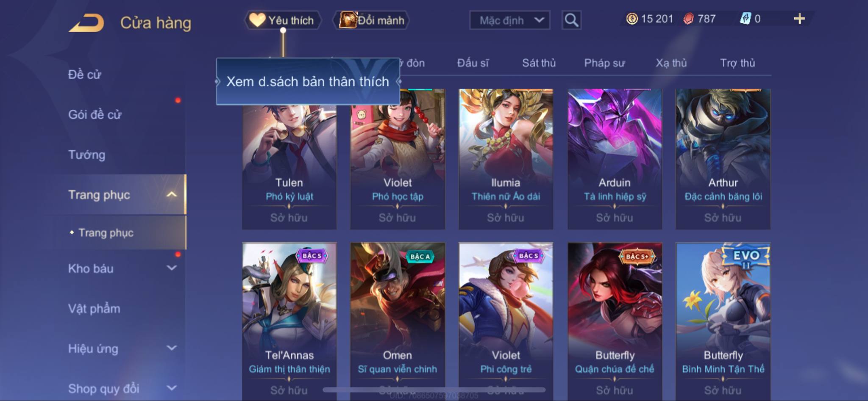
Task: Expand the Kho báu sidebar section
Action: pyautogui.click(x=171, y=268)
